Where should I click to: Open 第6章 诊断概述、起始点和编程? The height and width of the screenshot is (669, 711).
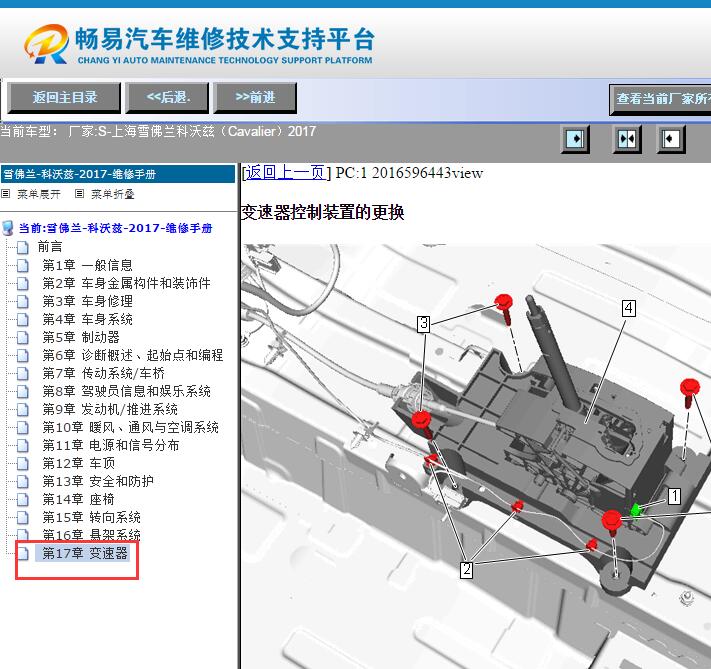click(132, 355)
